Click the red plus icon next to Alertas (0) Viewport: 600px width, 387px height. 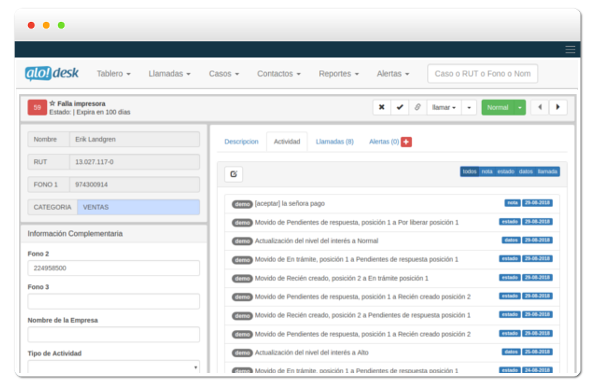click(406, 142)
